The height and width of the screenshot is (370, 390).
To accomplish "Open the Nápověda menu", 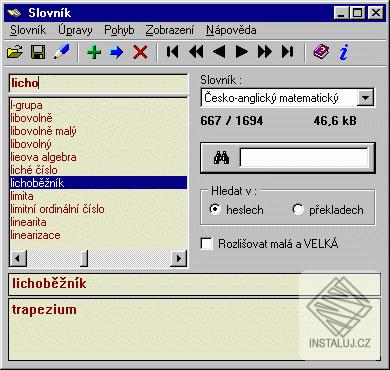I will (231, 30).
